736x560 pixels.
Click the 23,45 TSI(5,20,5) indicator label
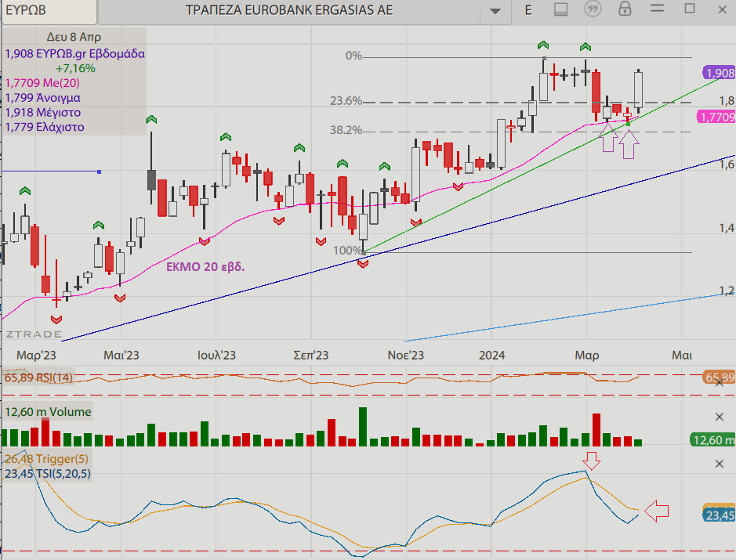pyautogui.click(x=47, y=474)
